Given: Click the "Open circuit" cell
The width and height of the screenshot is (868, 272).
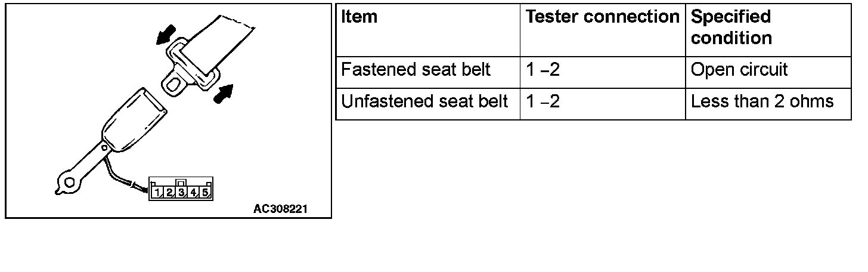Looking at the screenshot, I should pos(739,70).
